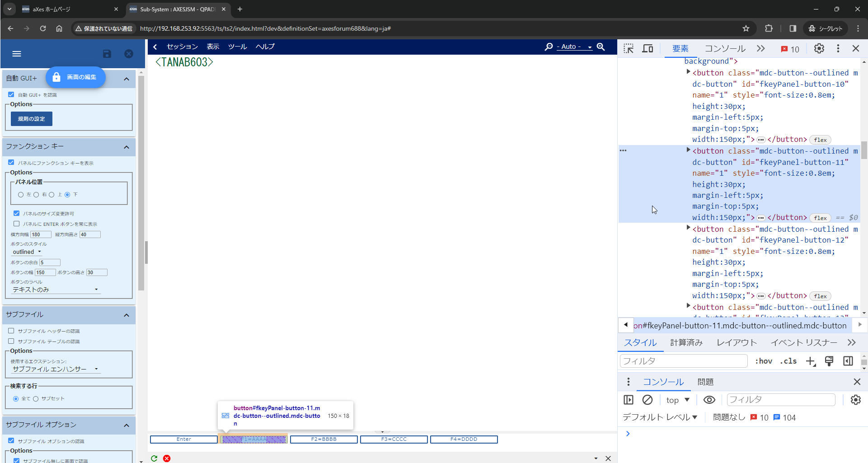This screenshot has width=868, height=463.
Task: Open DevTools element inspector picker
Action: point(629,48)
